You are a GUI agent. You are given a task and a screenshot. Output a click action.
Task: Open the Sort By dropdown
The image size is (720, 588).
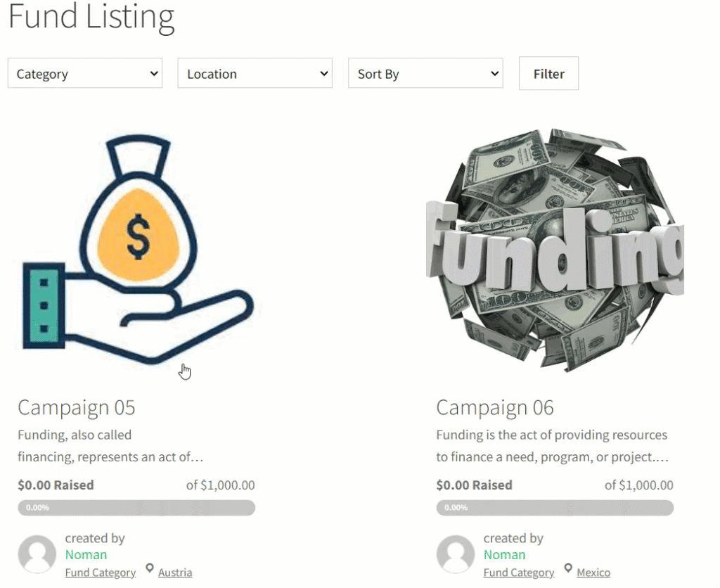425,73
